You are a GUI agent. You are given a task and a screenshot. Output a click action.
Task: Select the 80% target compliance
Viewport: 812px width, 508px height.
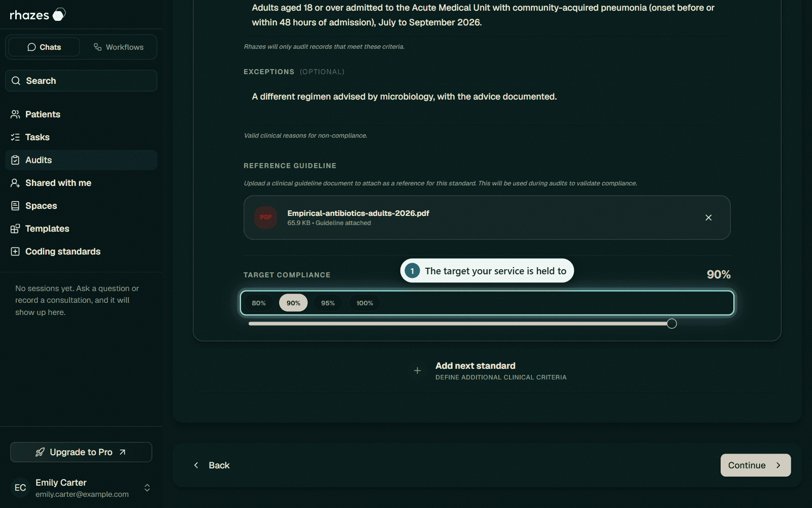pyautogui.click(x=259, y=303)
